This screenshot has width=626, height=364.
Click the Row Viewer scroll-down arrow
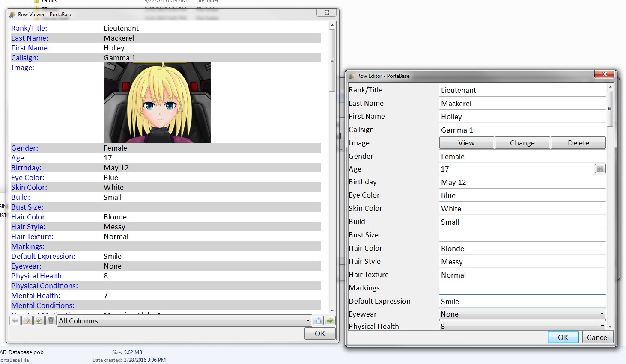point(332,311)
